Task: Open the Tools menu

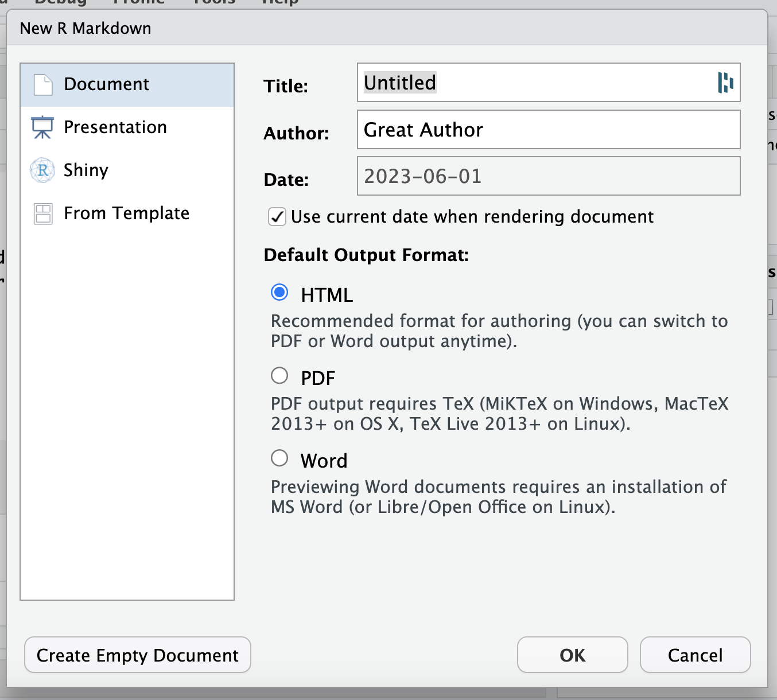Action: tap(212, 3)
